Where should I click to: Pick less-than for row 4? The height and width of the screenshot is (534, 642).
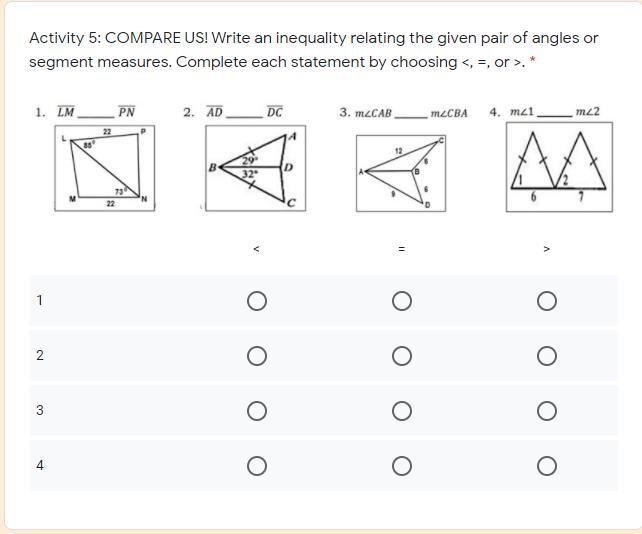257,466
